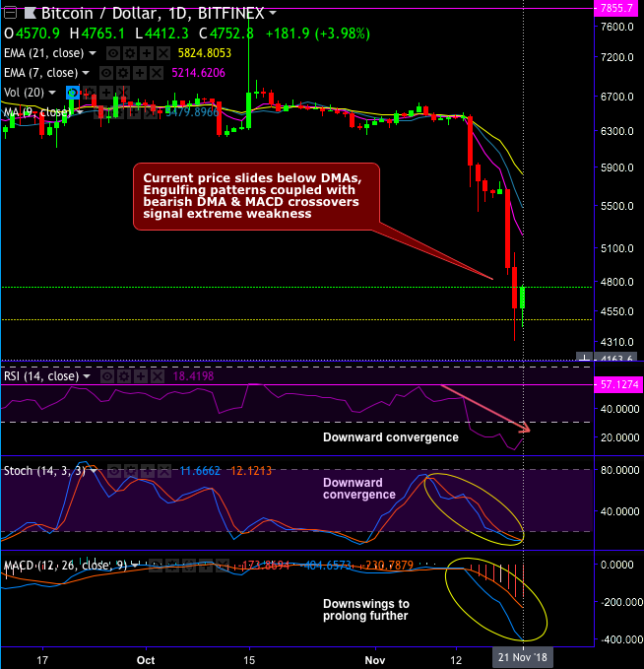
Task: Click the close price C 4752.8
Action: tap(226, 33)
